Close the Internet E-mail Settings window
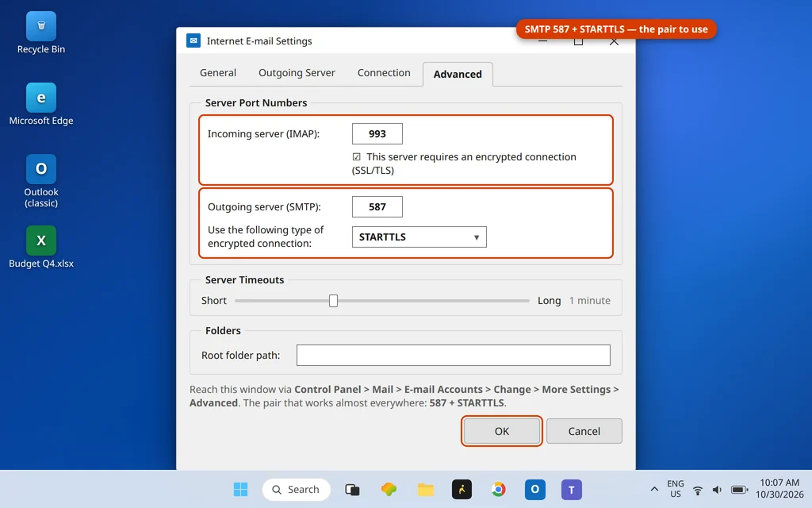This screenshot has height=508, width=812. 614,41
